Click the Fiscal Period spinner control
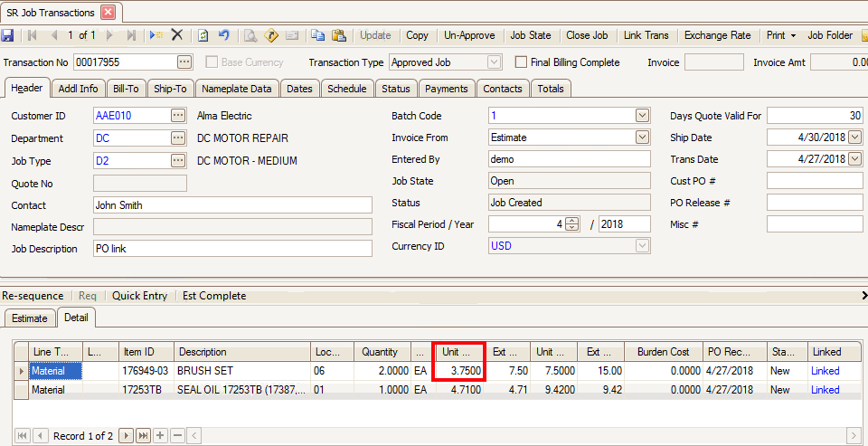This screenshot has height=446, width=868. click(571, 224)
